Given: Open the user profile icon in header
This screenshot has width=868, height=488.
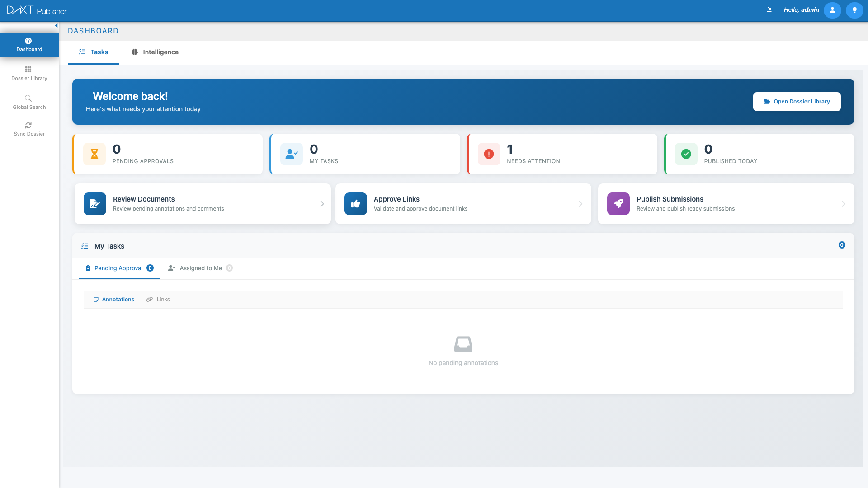Looking at the screenshot, I should pyautogui.click(x=832, y=10).
